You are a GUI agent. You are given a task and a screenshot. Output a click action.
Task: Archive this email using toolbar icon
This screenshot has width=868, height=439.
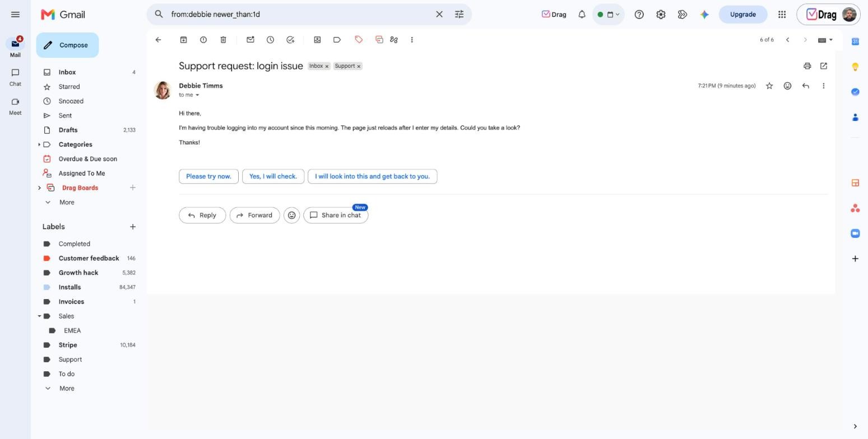coord(183,40)
